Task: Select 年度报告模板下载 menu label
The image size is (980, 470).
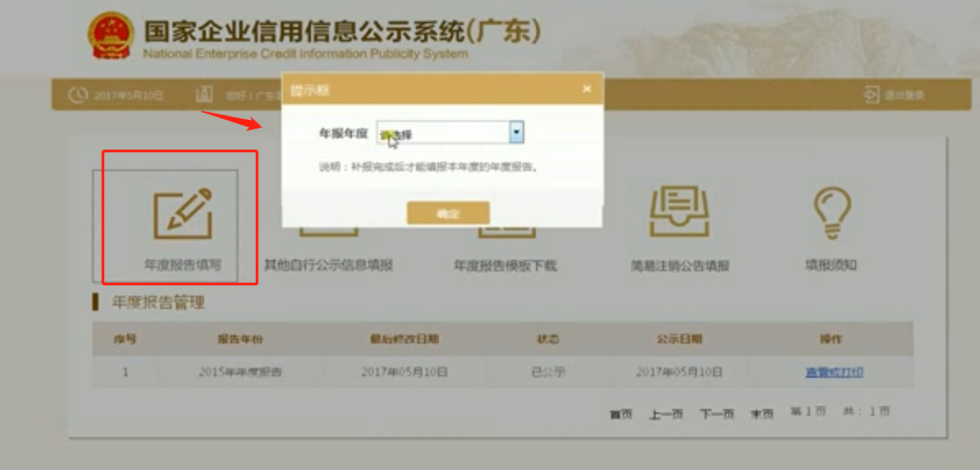Action: tap(504, 265)
